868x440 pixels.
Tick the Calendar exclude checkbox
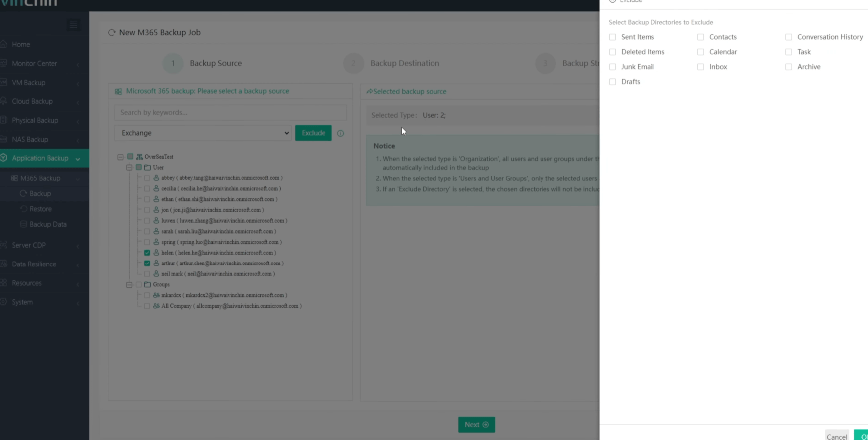pyautogui.click(x=700, y=52)
